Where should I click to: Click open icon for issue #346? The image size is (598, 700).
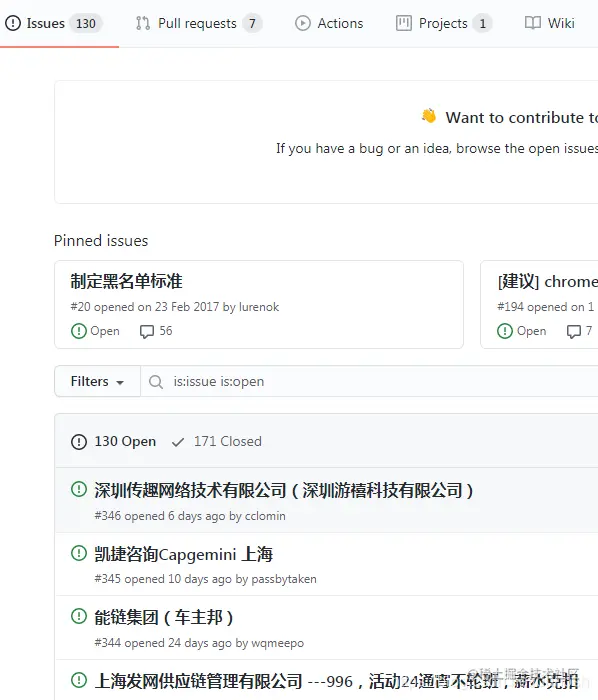(79, 489)
